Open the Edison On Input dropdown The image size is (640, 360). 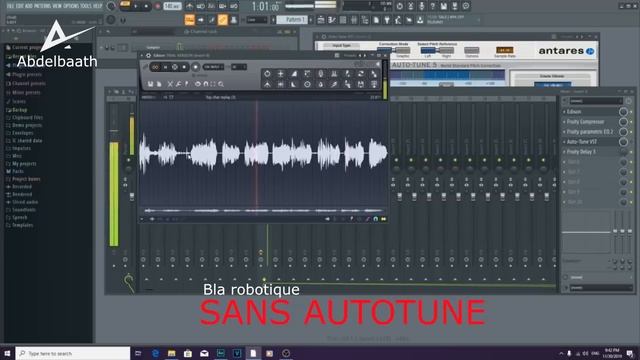[213, 67]
